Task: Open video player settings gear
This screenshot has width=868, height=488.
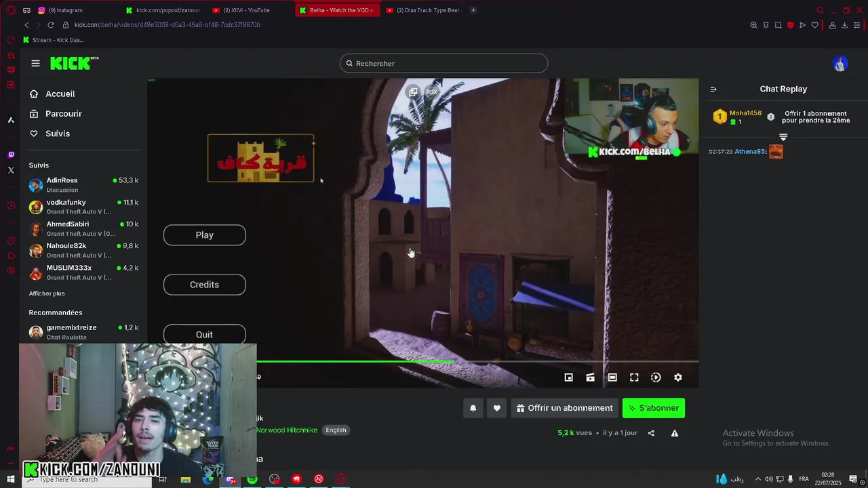Action: (678, 378)
